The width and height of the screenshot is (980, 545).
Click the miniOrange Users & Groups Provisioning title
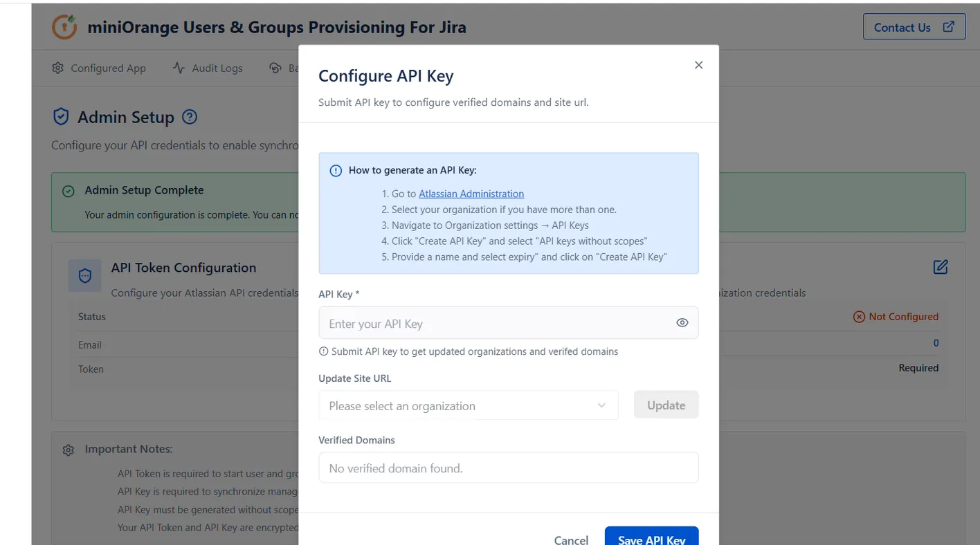pos(277,27)
